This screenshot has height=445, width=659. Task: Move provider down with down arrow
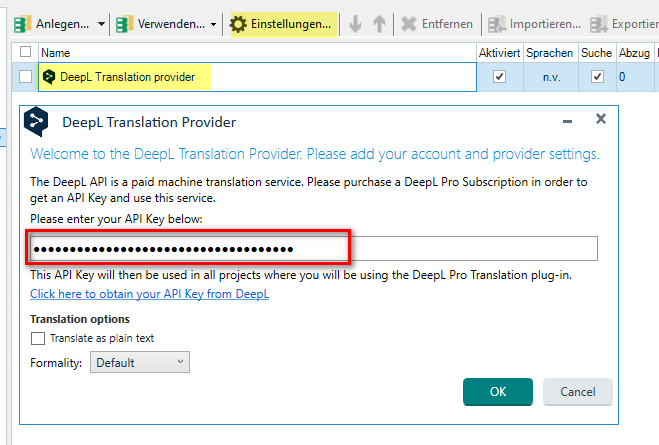click(356, 24)
